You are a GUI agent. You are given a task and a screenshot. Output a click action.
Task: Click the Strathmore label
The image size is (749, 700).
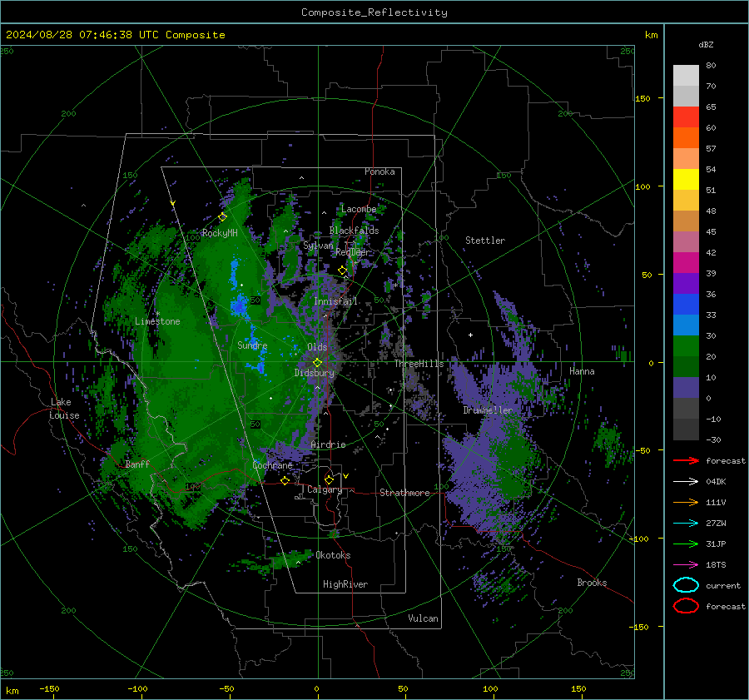tap(404, 493)
